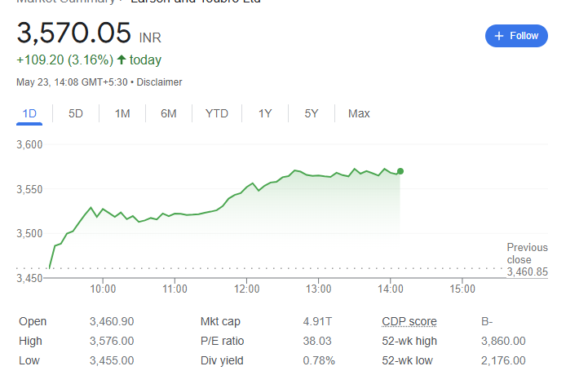Image resolution: width=588 pixels, height=375 pixels.
Task: Click the Previous close label
Action: tap(527, 254)
